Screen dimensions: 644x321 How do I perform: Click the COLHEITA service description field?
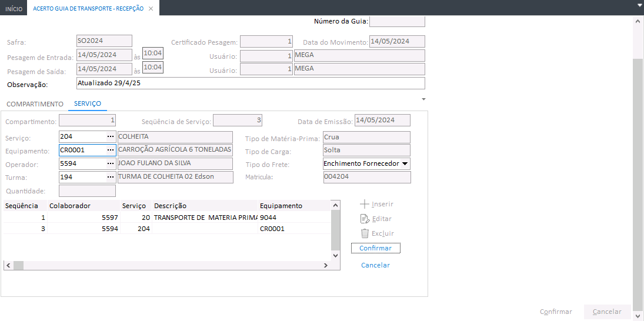[175, 137]
